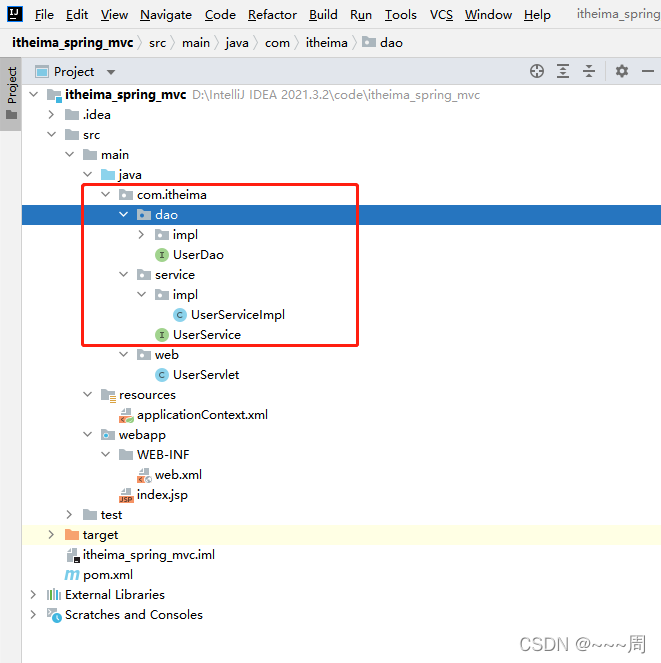Select the index.jsp file
The height and width of the screenshot is (663, 661).
click(162, 495)
